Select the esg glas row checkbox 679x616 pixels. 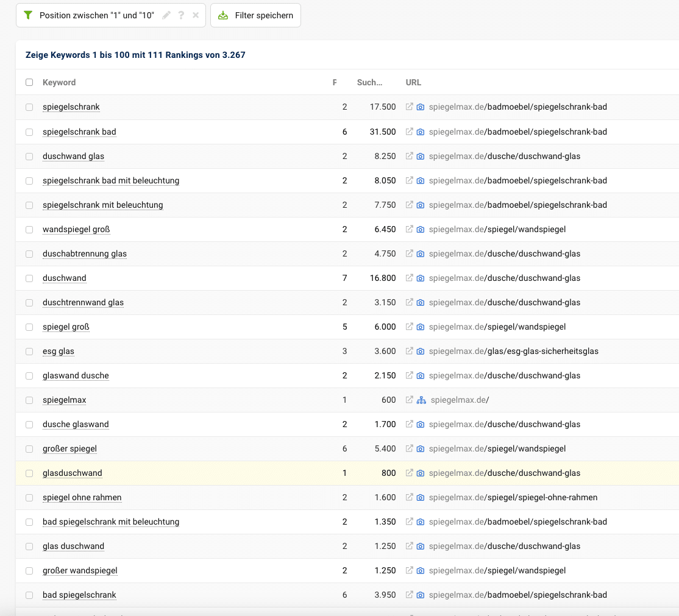29,351
